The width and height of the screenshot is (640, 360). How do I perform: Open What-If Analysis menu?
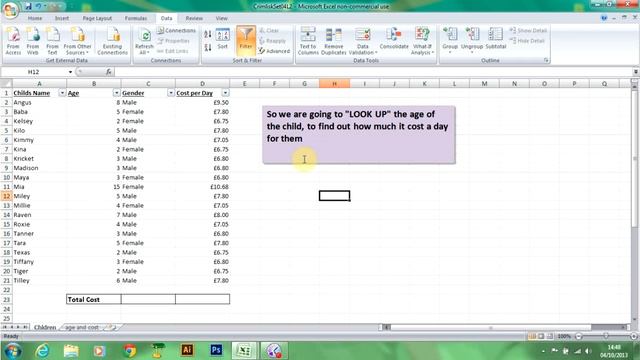tap(422, 40)
